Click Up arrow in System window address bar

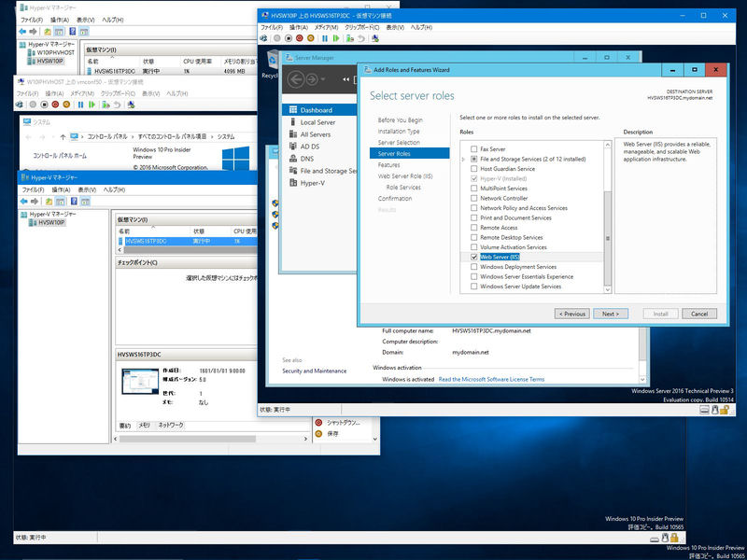(x=63, y=136)
